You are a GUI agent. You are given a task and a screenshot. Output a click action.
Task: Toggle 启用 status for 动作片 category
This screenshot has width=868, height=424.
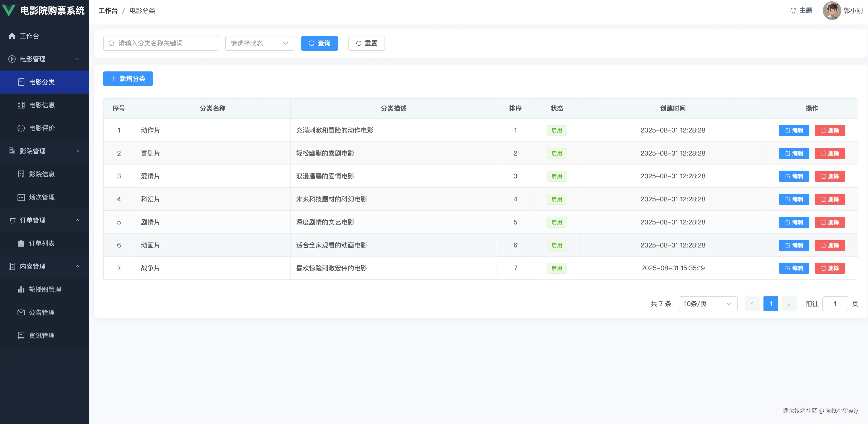point(557,130)
